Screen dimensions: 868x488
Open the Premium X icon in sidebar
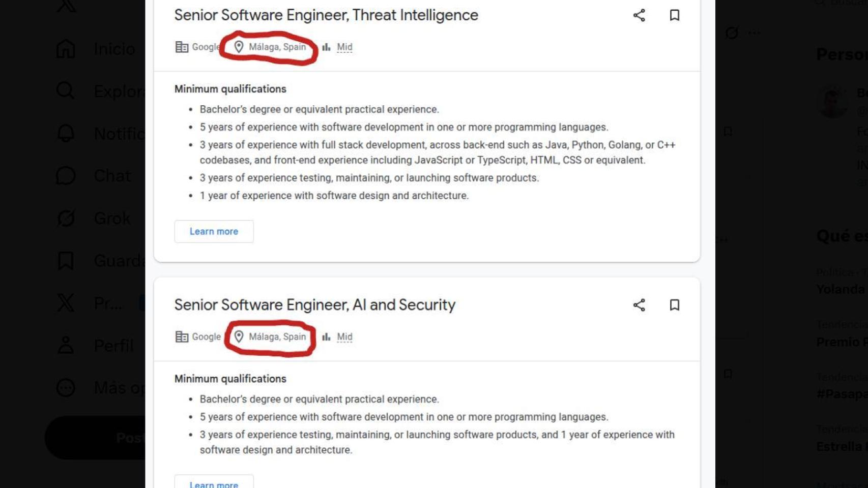click(66, 303)
